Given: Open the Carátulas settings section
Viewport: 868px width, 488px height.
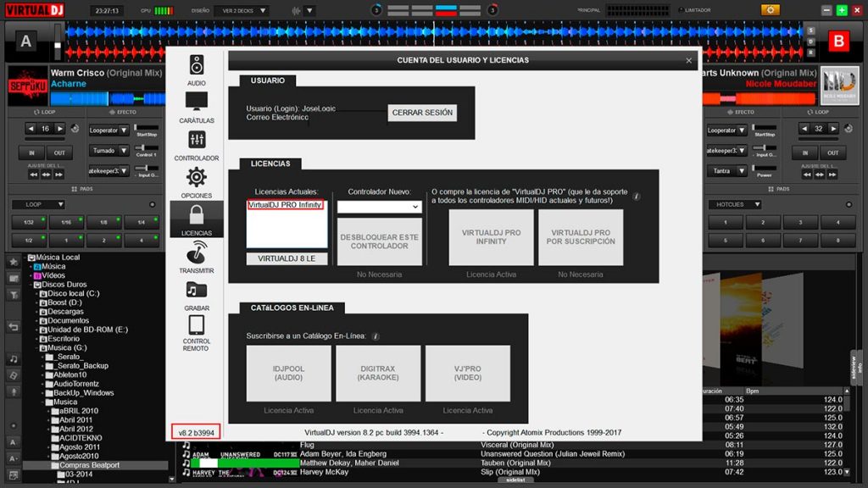Looking at the screenshot, I should [x=197, y=108].
